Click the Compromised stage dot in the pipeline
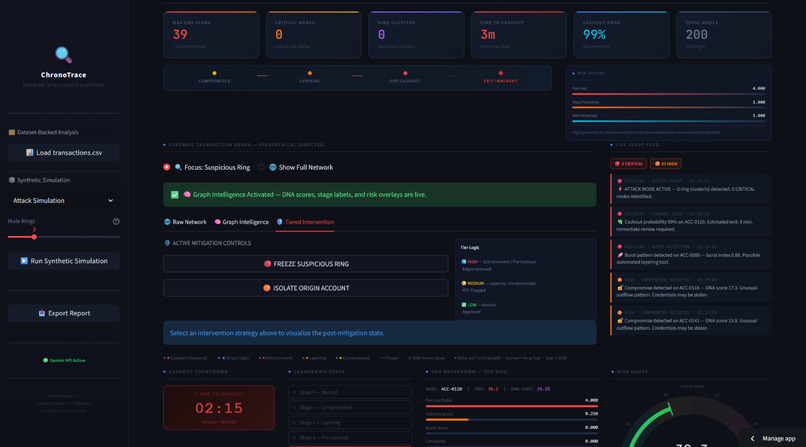The width and height of the screenshot is (806, 447). [x=214, y=73]
